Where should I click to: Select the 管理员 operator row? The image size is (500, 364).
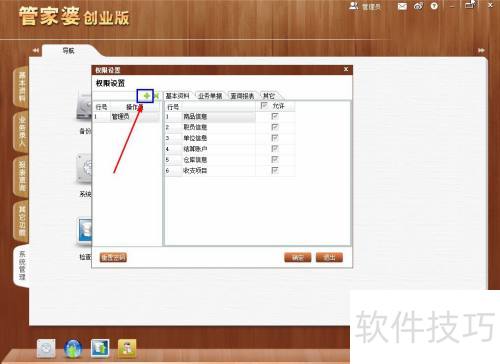[x=127, y=117]
